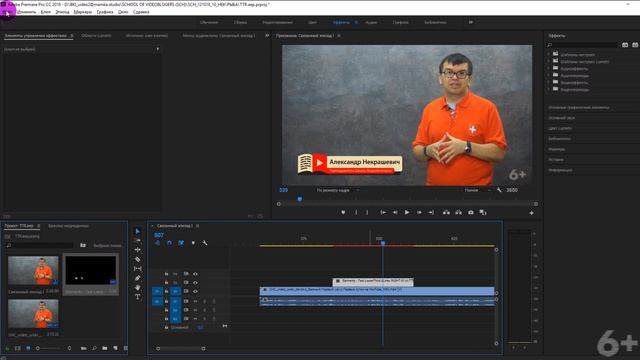
Task: Hide second video track with eye icon
Action: click(x=195, y=282)
